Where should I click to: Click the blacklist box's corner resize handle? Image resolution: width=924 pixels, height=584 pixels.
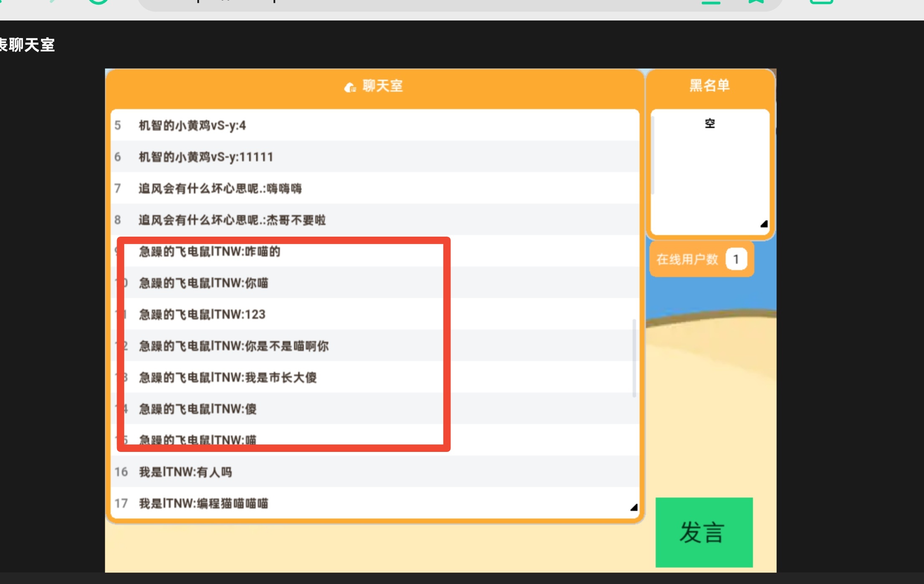pos(764,224)
